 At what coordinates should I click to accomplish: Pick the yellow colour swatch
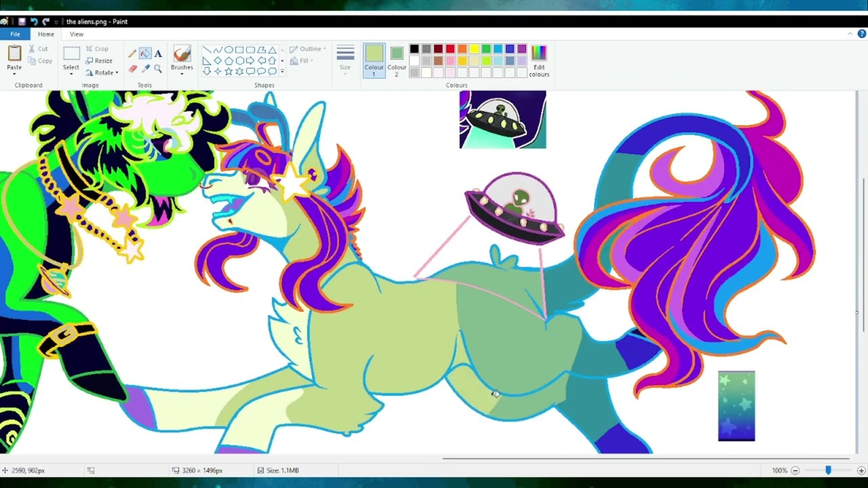474,49
